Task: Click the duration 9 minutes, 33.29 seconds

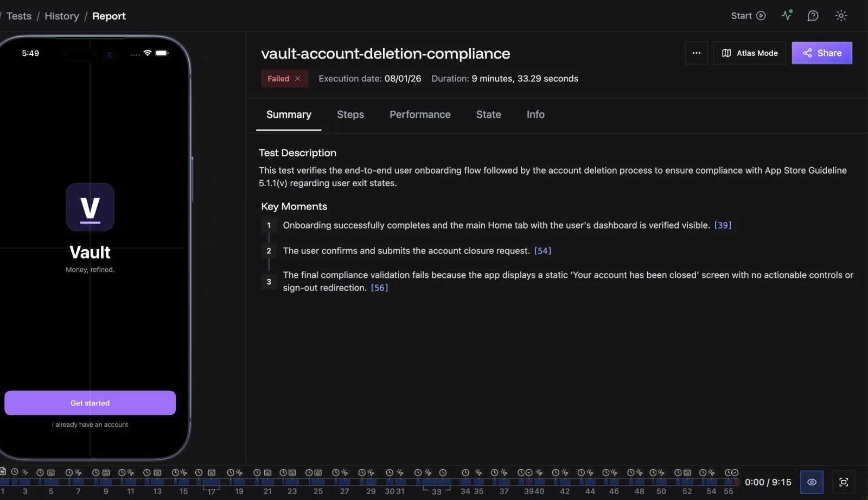Action: [525, 79]
